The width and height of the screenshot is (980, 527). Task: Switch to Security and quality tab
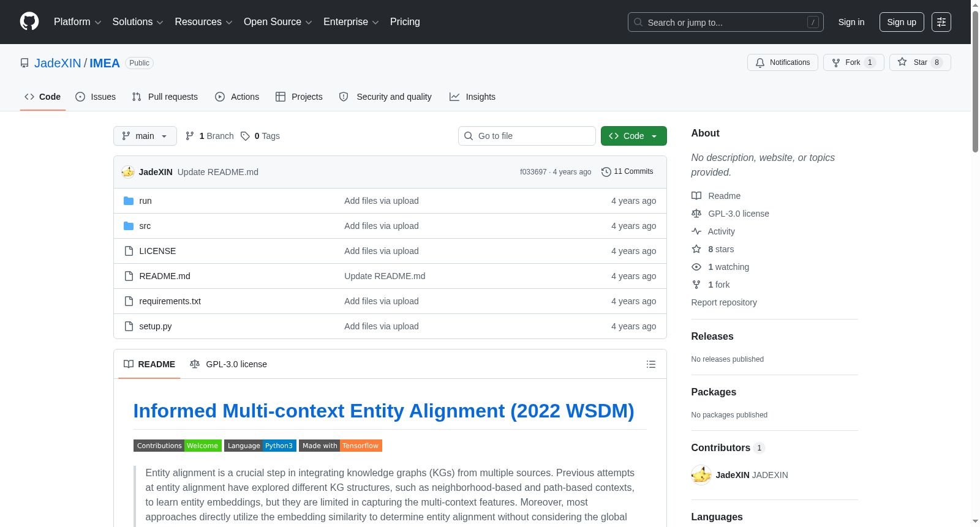coord(385,97)
